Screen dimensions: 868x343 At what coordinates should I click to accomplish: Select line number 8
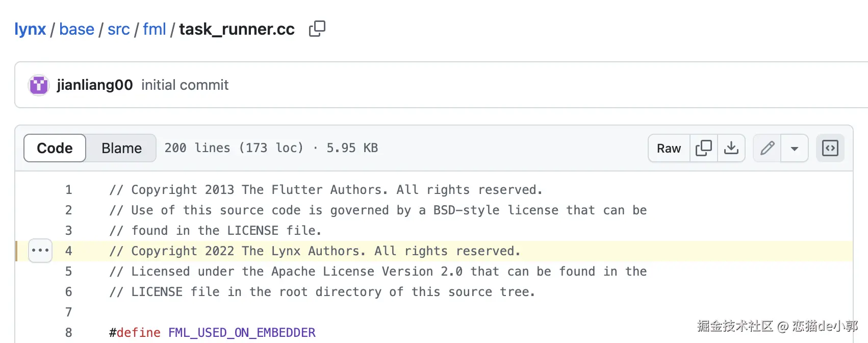[68, 333]
